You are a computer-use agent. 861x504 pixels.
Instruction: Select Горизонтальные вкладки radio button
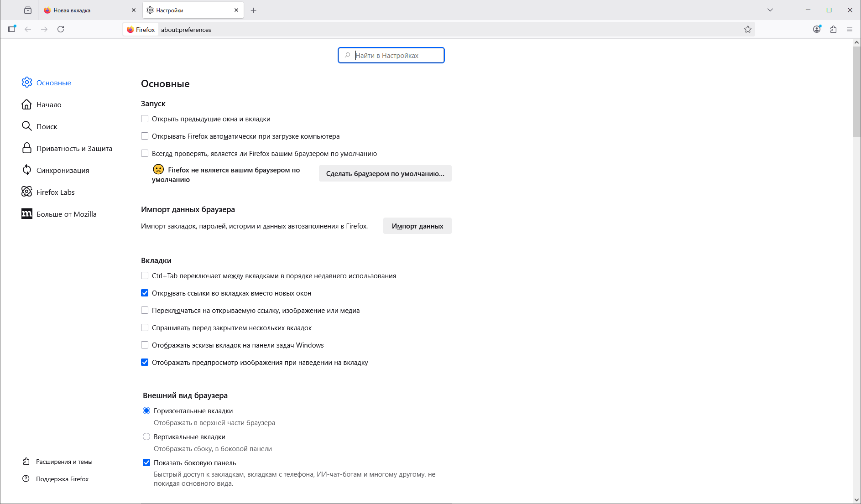point(146,410)
